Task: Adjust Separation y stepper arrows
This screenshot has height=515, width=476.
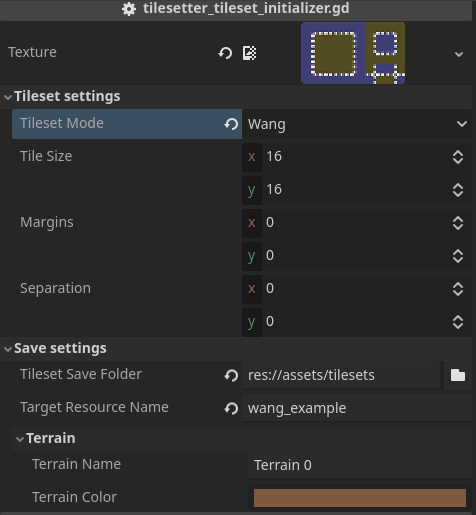Action: pos(458,322)
